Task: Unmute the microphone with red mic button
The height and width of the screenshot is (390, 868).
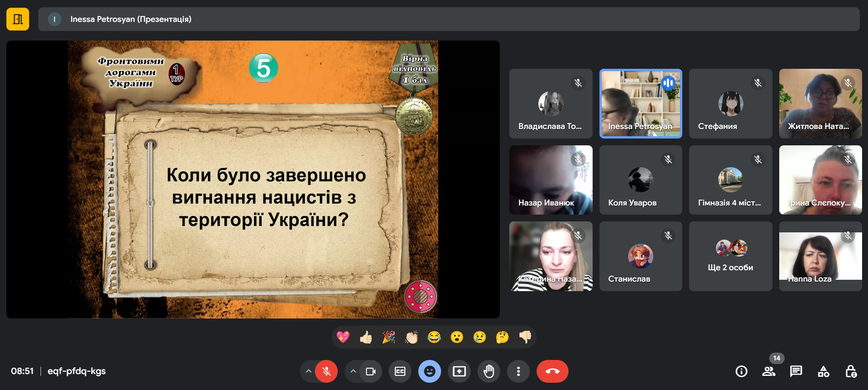Action: tap(326, 371)
